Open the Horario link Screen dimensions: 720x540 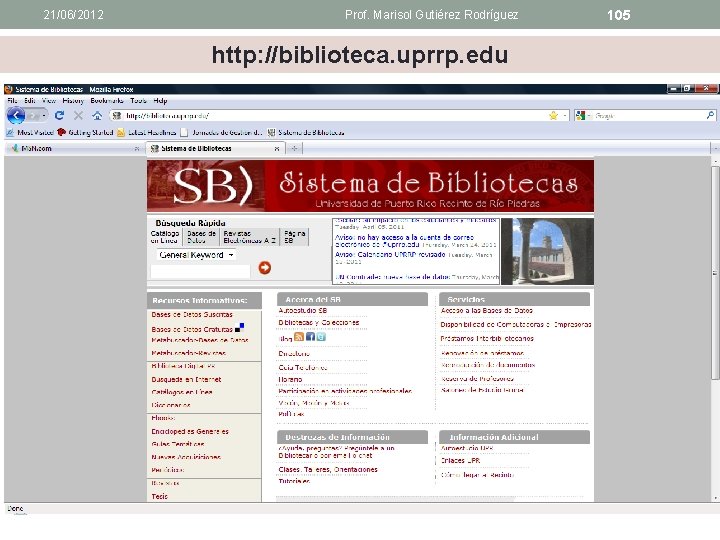pos(290,379)
